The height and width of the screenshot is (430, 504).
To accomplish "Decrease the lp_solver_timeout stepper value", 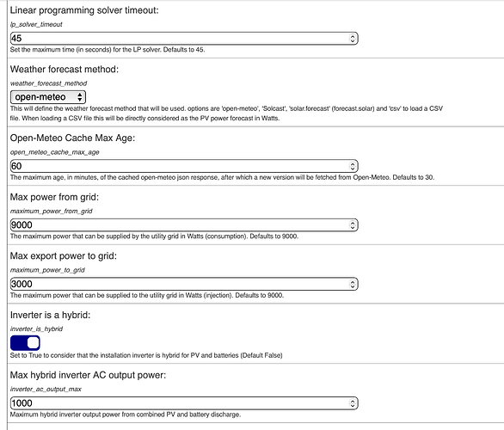I will tap(353, 40).
